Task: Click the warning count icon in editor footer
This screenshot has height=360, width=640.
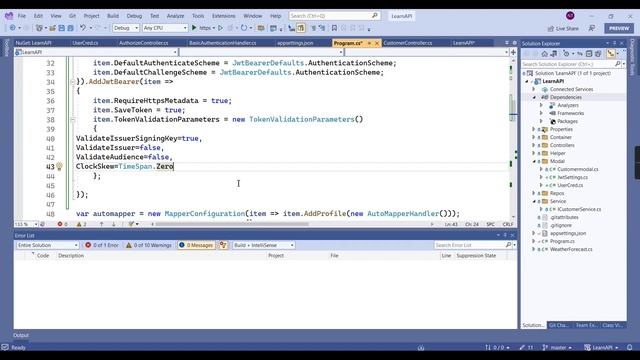Action: click(x=79, y=224)
